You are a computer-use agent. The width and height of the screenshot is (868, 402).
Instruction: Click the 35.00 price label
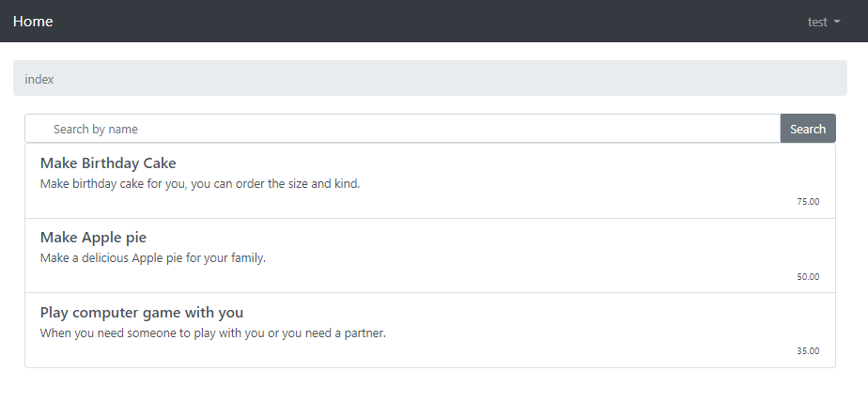[x=808, y=351]
